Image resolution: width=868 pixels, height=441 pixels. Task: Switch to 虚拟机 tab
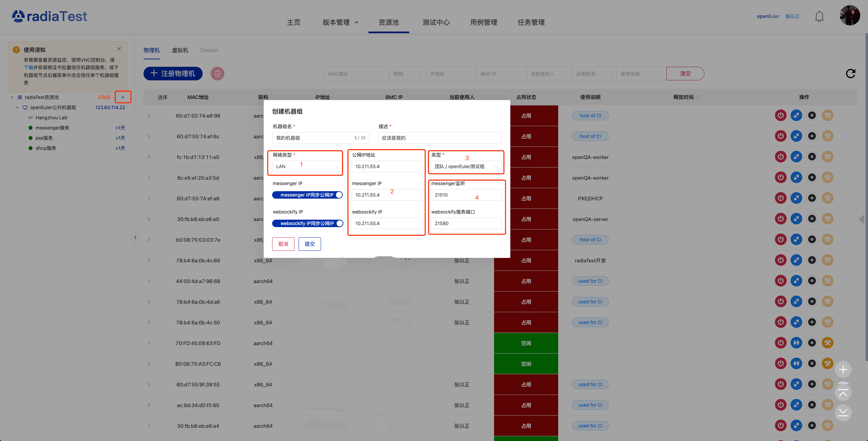(180, 50)
